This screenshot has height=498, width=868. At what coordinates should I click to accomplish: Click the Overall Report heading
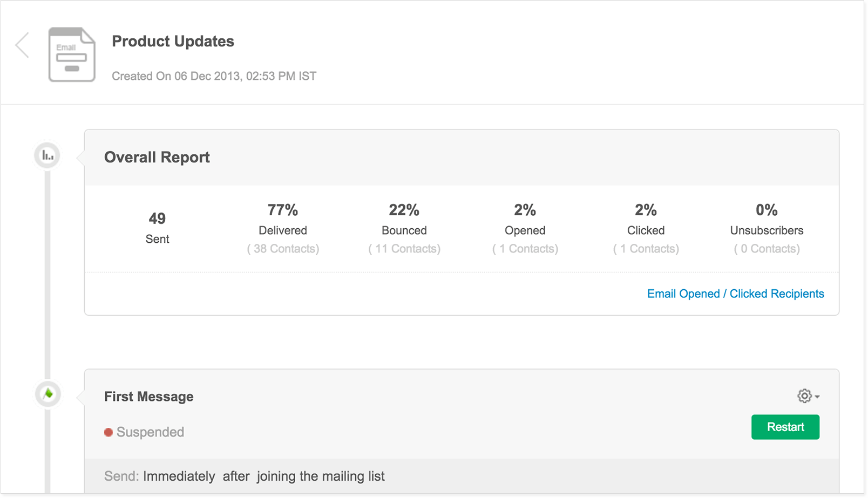[x=157, y=158]
